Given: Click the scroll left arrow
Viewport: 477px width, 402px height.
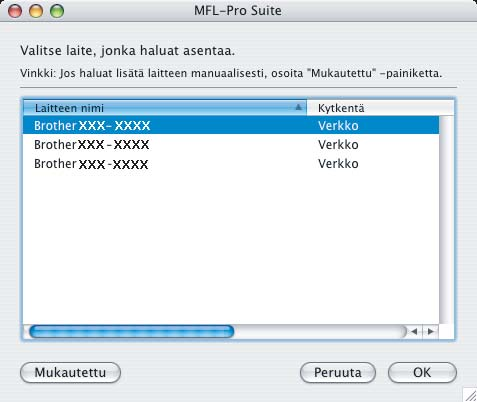Looking at the screenshot, I should [414, 332].
